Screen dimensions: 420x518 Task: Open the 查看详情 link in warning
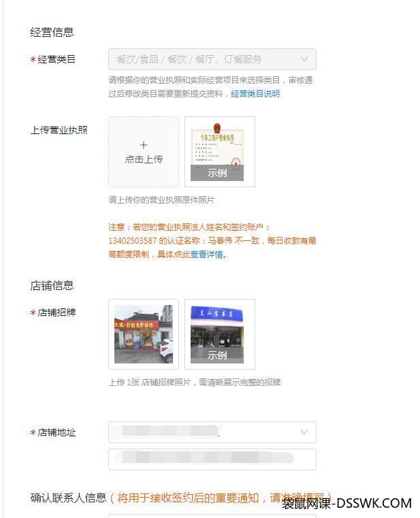tap(206, 255)
